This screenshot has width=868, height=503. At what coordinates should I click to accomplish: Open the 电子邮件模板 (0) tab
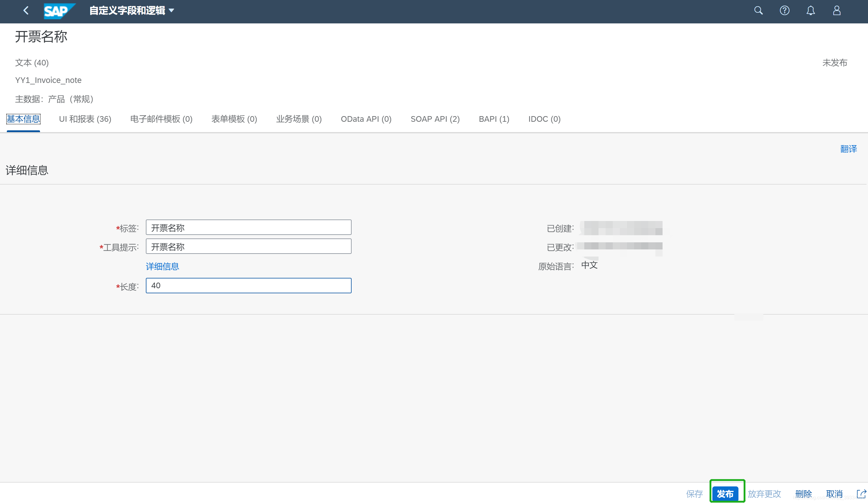(161, 119)
